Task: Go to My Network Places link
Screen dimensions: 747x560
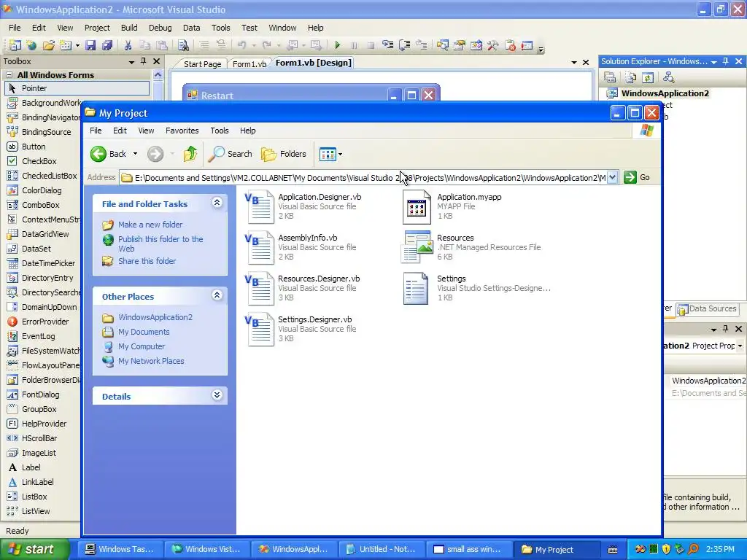Action: [x=151, y=361]
